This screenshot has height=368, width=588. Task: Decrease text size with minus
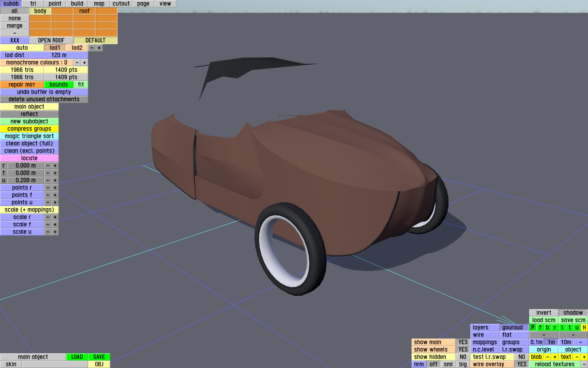pyautogui.click(x=577, y=357)
